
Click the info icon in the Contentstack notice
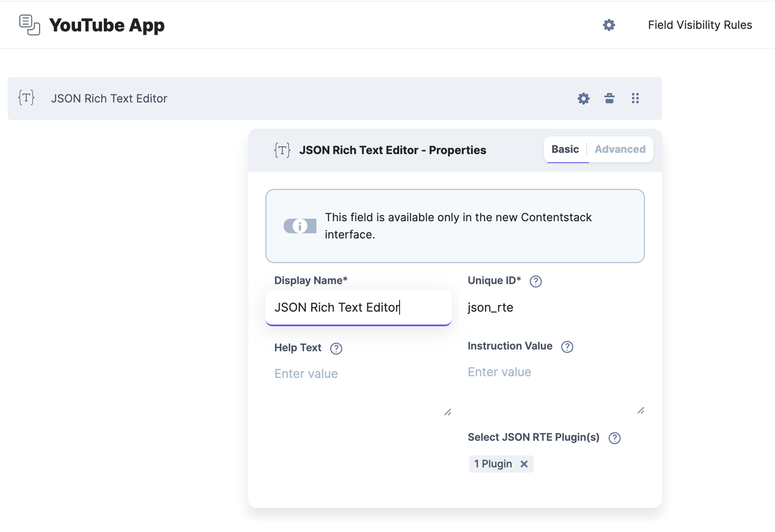tap(300, 226)
